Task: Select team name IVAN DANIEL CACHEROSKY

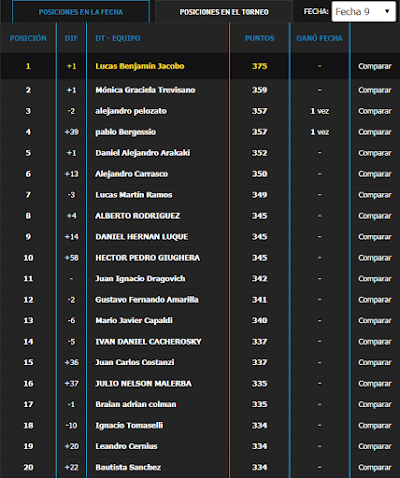Action: [148, 342]
